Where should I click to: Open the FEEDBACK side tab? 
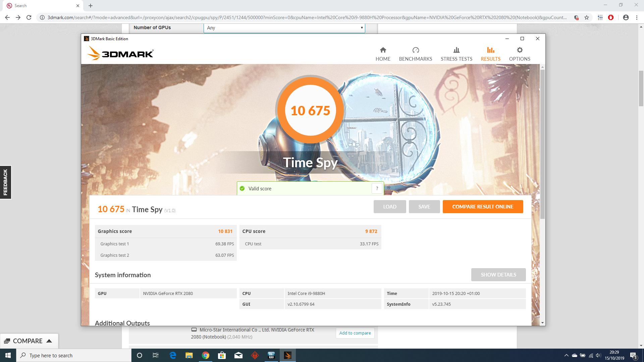pos(5,182)
